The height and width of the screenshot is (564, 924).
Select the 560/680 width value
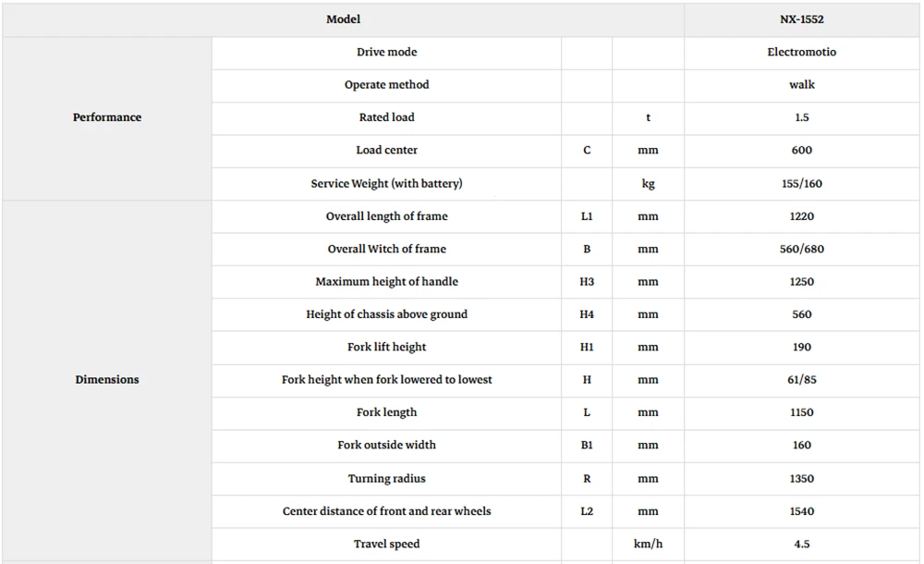(x=801, y=249)
